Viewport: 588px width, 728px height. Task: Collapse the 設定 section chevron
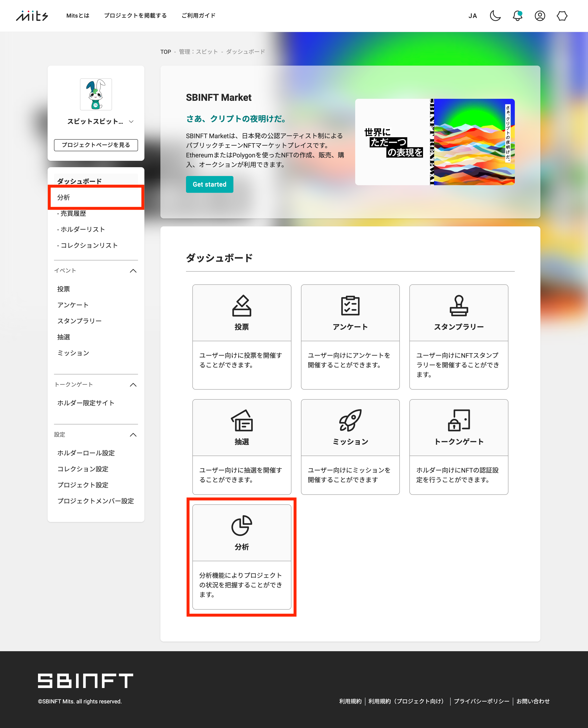pyautogui.click(x=133, y=435)
